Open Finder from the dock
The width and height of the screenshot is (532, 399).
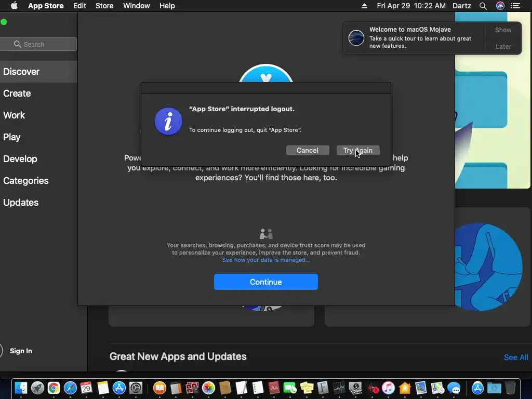pyautogui.click(x=21, y=388)
